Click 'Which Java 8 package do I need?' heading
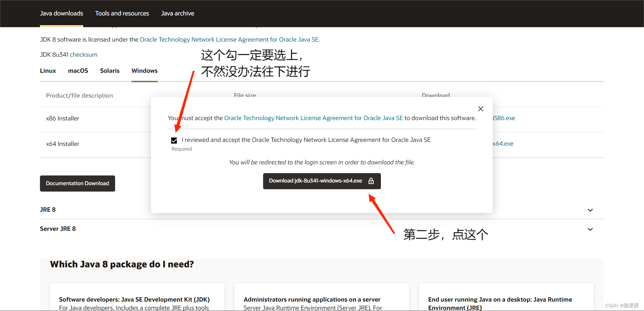 point(122,264)
